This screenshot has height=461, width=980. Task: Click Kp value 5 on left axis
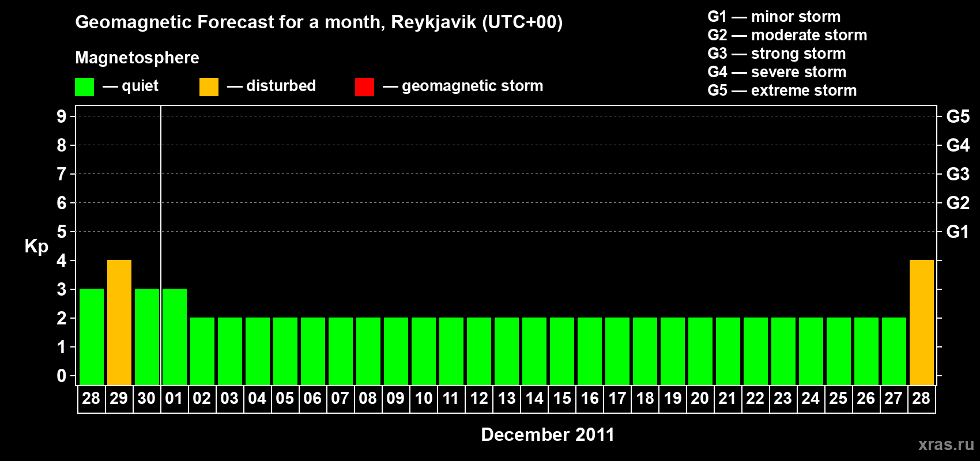point(62,232)
